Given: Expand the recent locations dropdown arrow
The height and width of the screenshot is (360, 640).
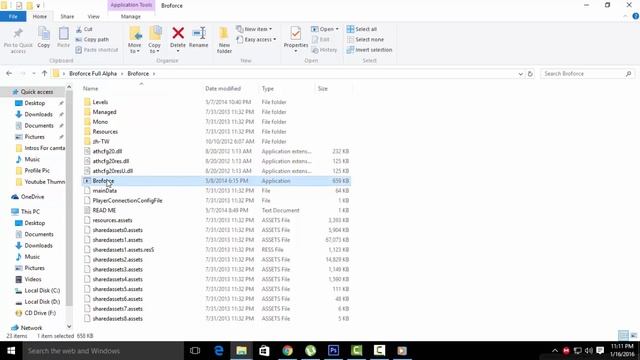Looking at the screenshot, I should point(33,73).
